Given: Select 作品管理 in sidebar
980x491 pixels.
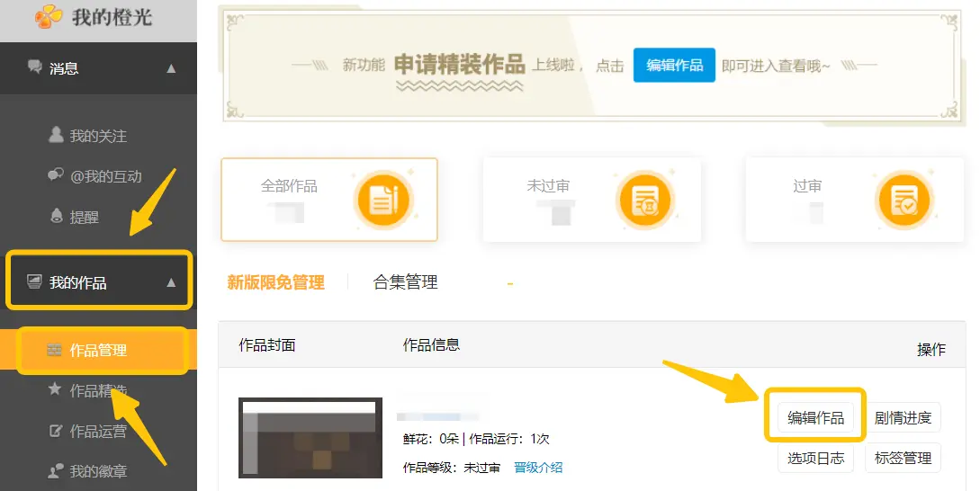Looking at the screenshot, I should [98, 350].
